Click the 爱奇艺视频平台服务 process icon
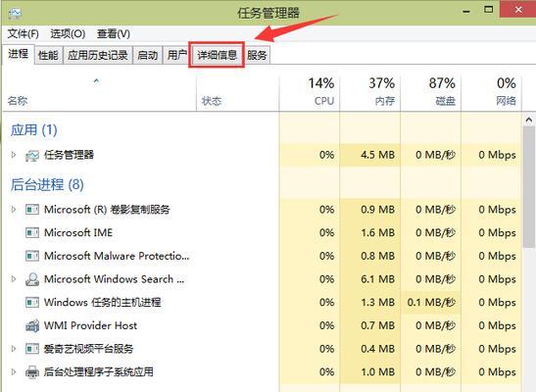This screenshot has width=536, height=392. point(32,349)
